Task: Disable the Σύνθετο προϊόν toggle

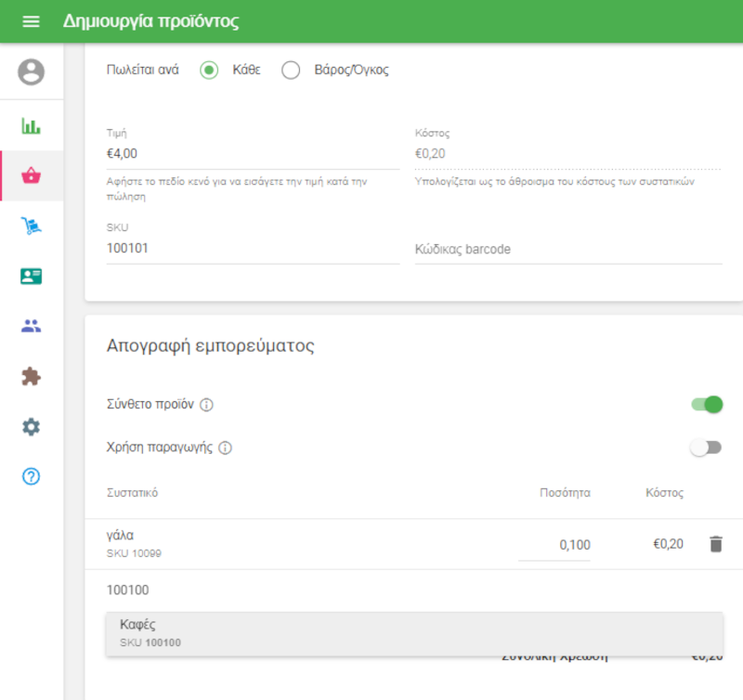Action: 707,405
